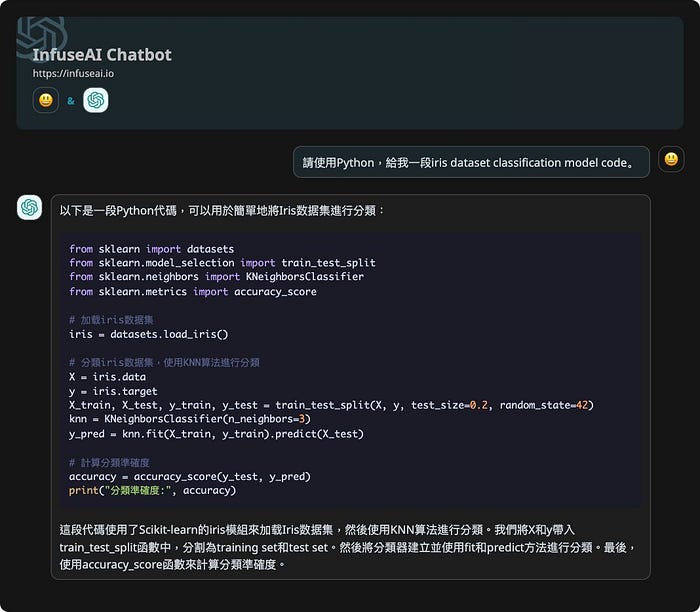
Task: Click code line importing accuracy_score
Action: pyautogui.click(x=193, y=291)
